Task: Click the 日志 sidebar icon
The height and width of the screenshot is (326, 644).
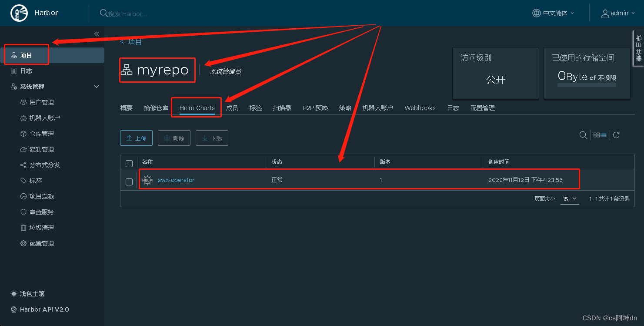Action: click(x=14, y=71)
